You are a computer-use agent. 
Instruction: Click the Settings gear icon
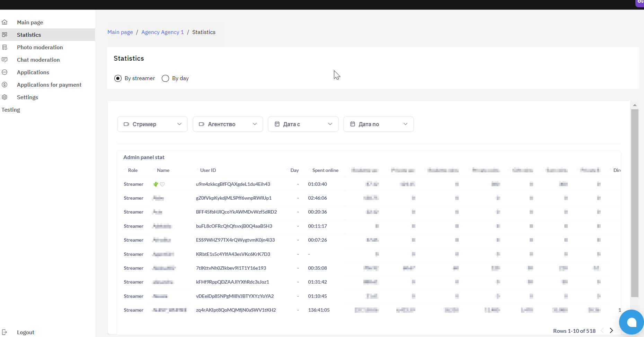click(5, 97)
